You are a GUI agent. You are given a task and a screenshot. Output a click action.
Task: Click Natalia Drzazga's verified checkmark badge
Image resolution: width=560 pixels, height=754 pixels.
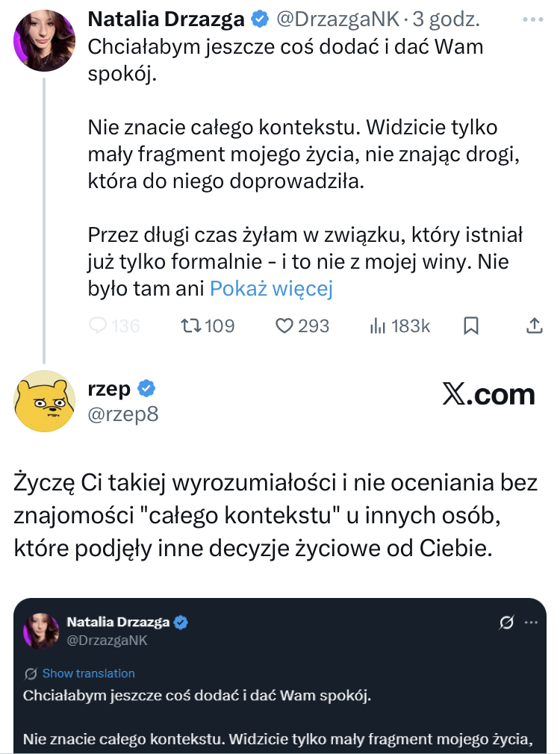point(261,17)
